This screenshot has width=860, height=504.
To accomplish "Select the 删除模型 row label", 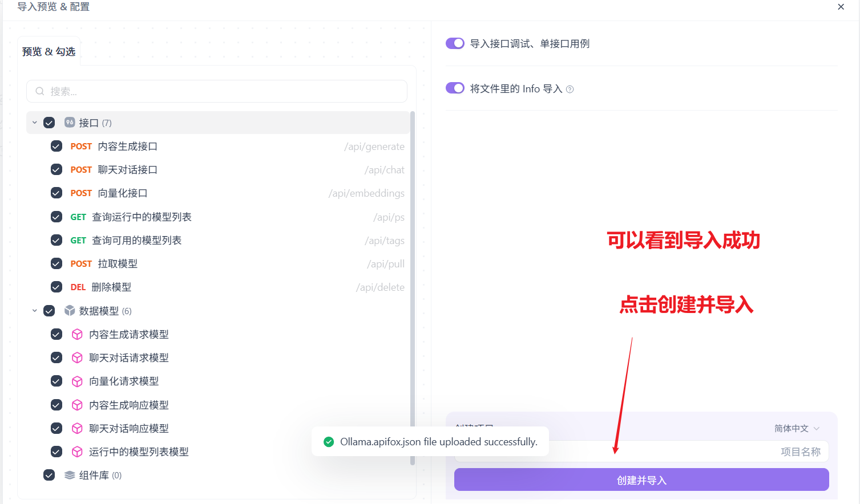I will pyautogui.click(x=111, y=287).
